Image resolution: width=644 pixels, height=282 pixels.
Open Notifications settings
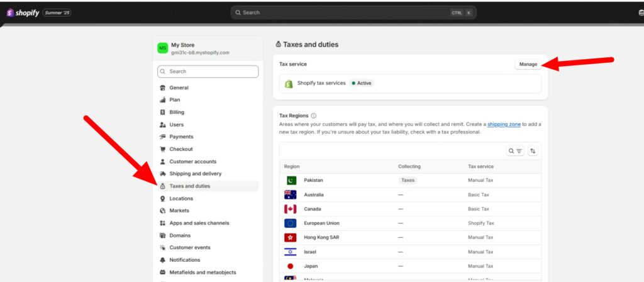(208, 260)
